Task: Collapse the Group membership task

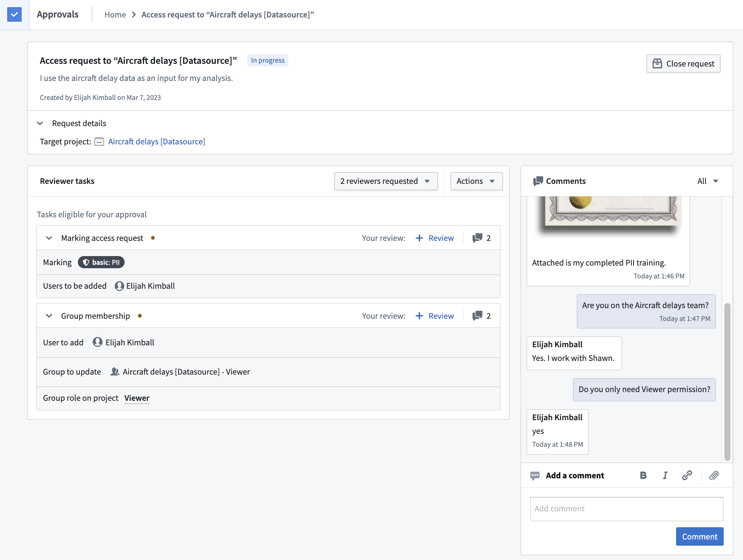Action: 49,316
